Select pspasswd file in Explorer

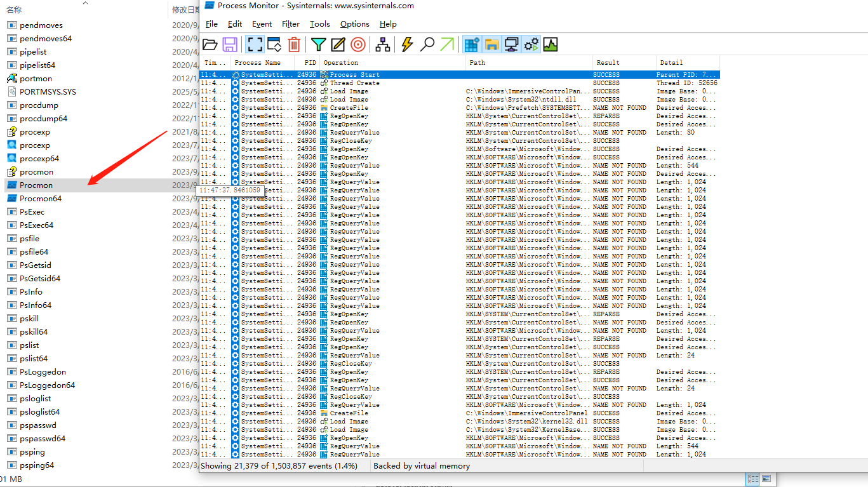[37, 425]
